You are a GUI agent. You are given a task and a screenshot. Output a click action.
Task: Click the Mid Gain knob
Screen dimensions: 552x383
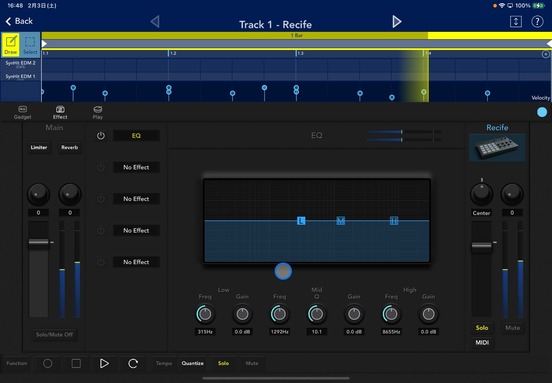coord(354,314)
